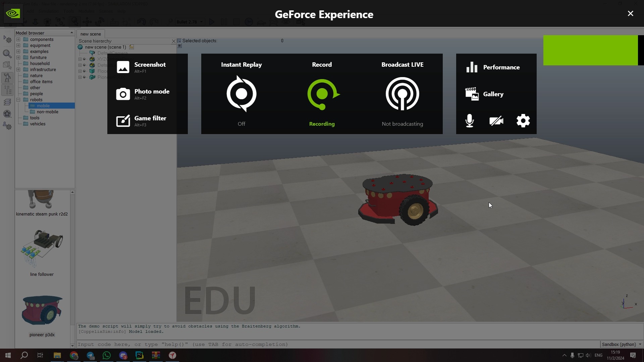This screenshot has height=362, width=644.
Task: Open the Gallery in GeForce overlay
Action: 493,94
